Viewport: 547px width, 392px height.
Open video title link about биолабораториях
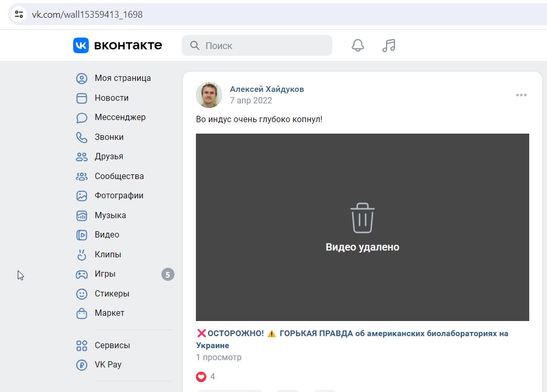coord(352,339)
